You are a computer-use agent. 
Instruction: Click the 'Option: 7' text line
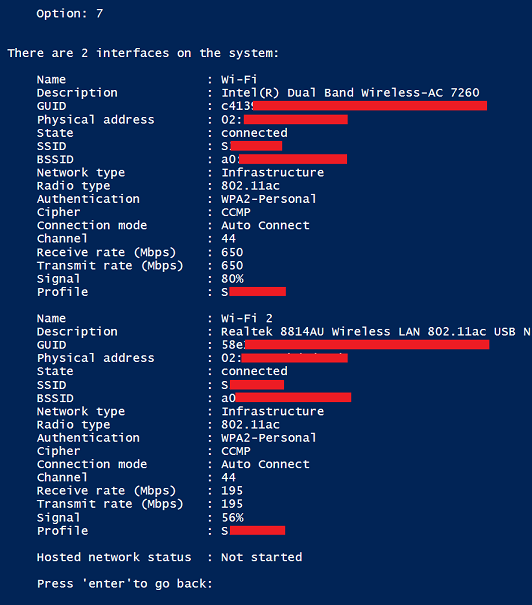(x=69, y=14)
